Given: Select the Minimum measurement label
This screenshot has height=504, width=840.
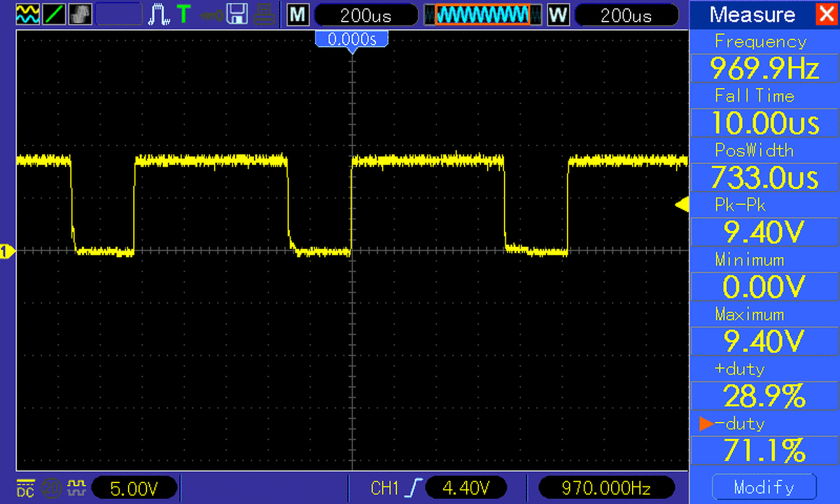Looking at the screenshot, I should click(749, 260).
